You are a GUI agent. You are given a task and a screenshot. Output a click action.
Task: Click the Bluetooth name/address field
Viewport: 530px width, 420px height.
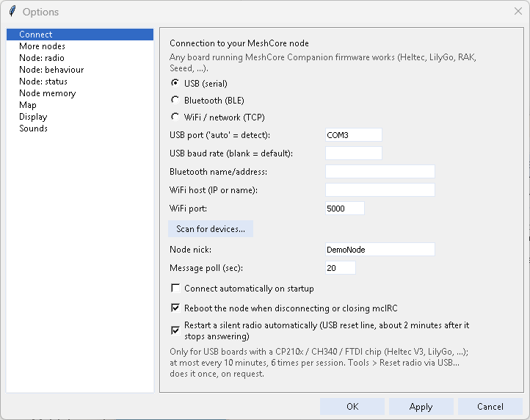tap(380, 171)
